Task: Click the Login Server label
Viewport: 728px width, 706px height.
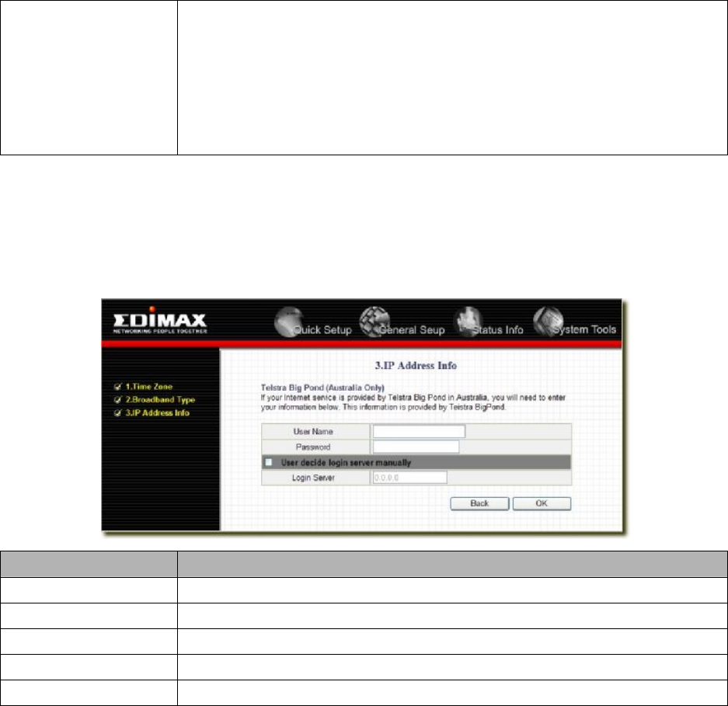Action: pyautogui.click(x=313, y=478)
